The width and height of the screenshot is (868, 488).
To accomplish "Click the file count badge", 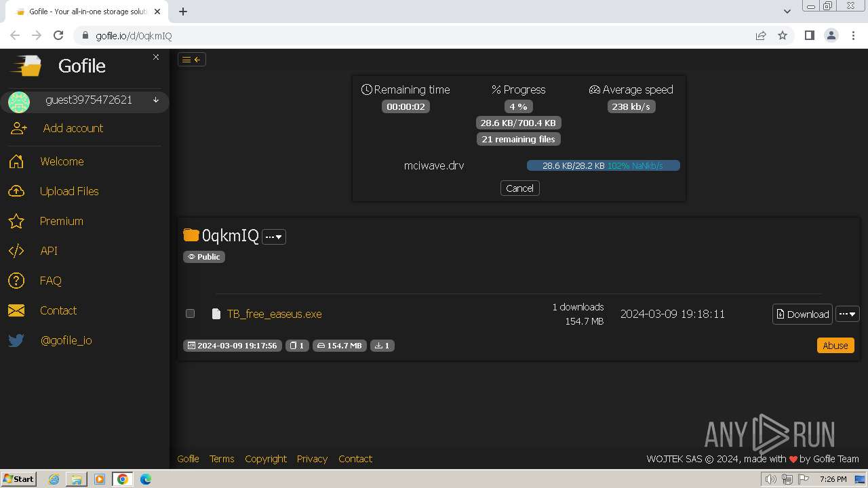I will coord(297,346).
